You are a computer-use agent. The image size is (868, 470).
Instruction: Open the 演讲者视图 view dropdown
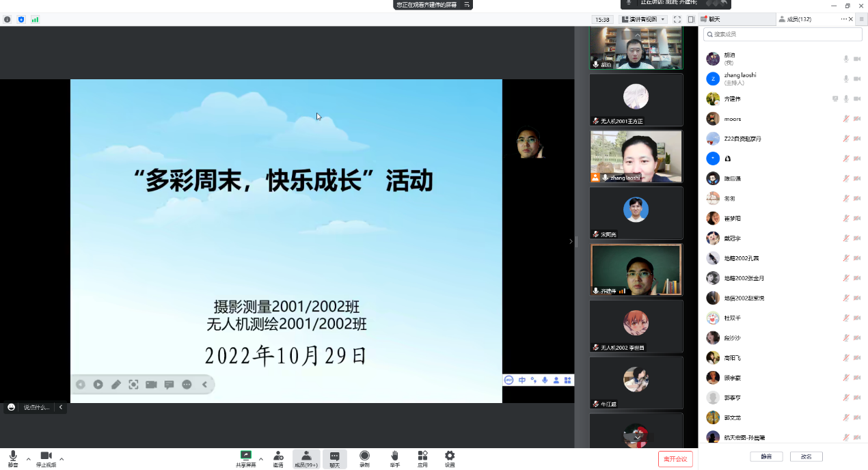643,20
